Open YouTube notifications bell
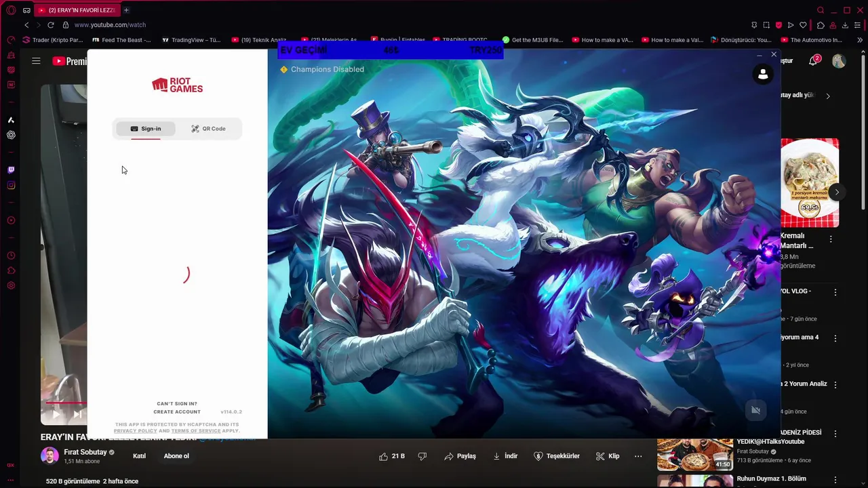The image size is (868, 488). pyautogui.click(x=813, y=61)
